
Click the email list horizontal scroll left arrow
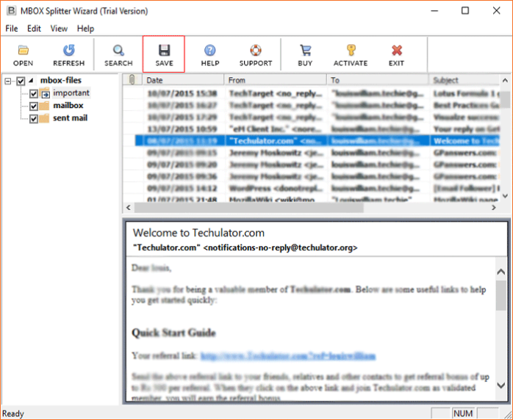coord(128,208)
